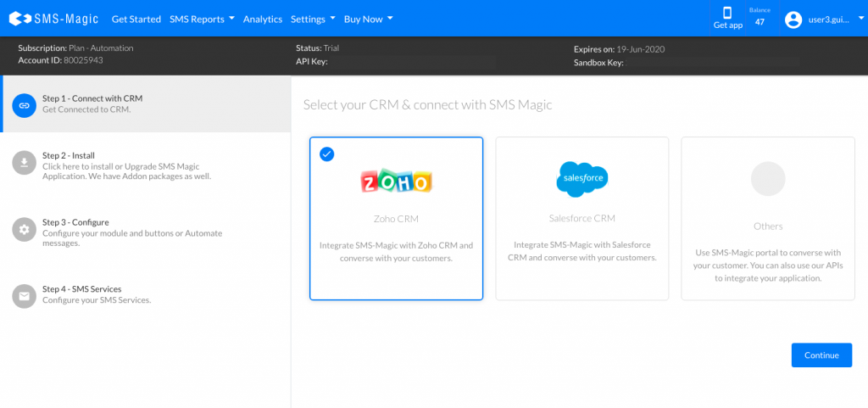Select the Others integration option
The image size is (868, 408).
(x=767, y=218)
